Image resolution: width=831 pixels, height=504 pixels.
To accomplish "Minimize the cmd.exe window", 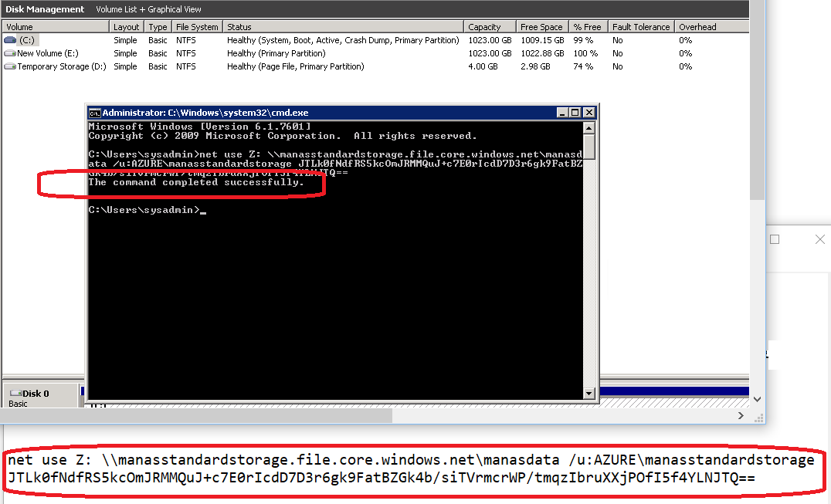I will tap(562, 113).
